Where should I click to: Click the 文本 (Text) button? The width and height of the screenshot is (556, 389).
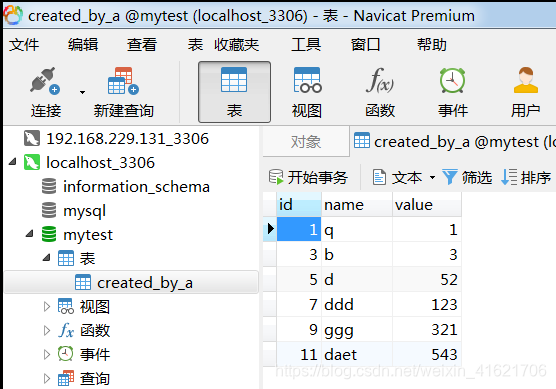coord(397,177)
